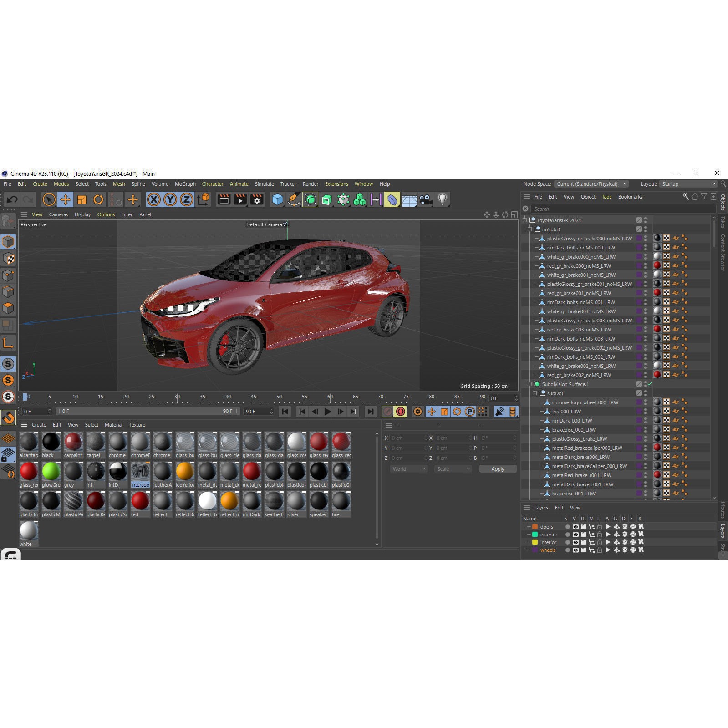
Task: Collapse the Subdivision Surface.1 node
Action: [530, 384]
